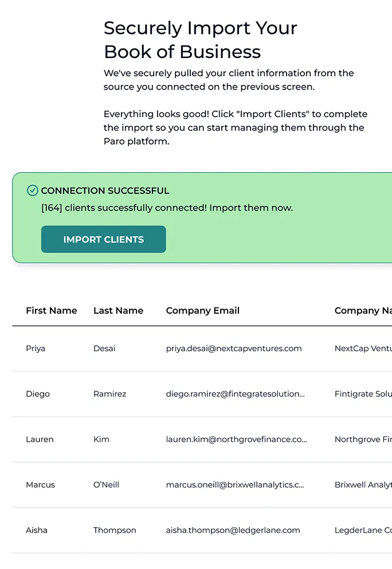This screenshot has height=569, width=392.
Task: Click the Company Email column header
Action: pyautogui.click(x=202, y=310)
